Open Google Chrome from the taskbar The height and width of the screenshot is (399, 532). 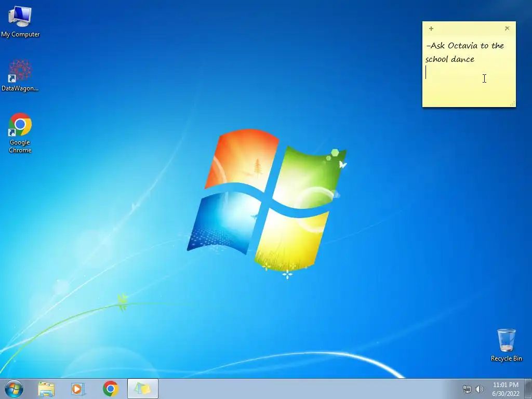coord(111,389)
